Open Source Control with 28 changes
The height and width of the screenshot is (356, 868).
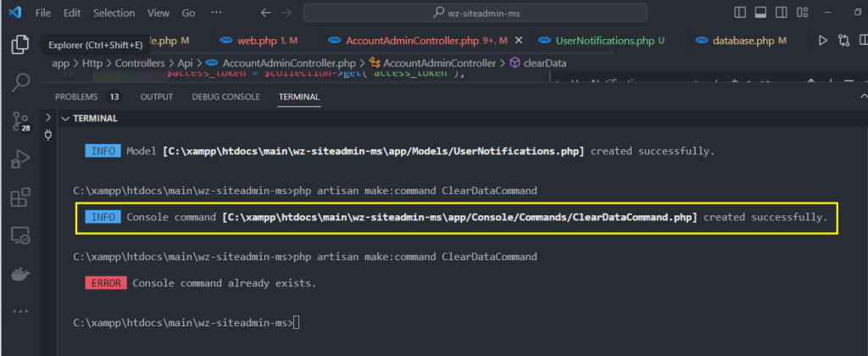point(20,121)
